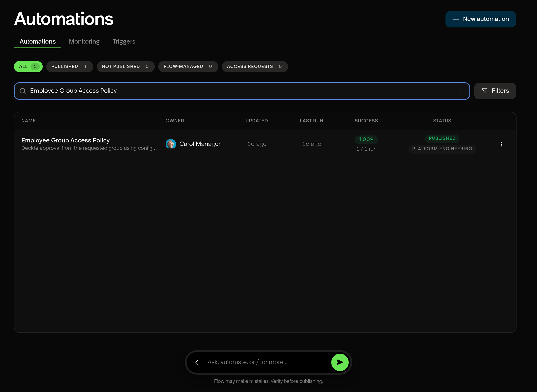Open the Filters panel

point(495,91)
